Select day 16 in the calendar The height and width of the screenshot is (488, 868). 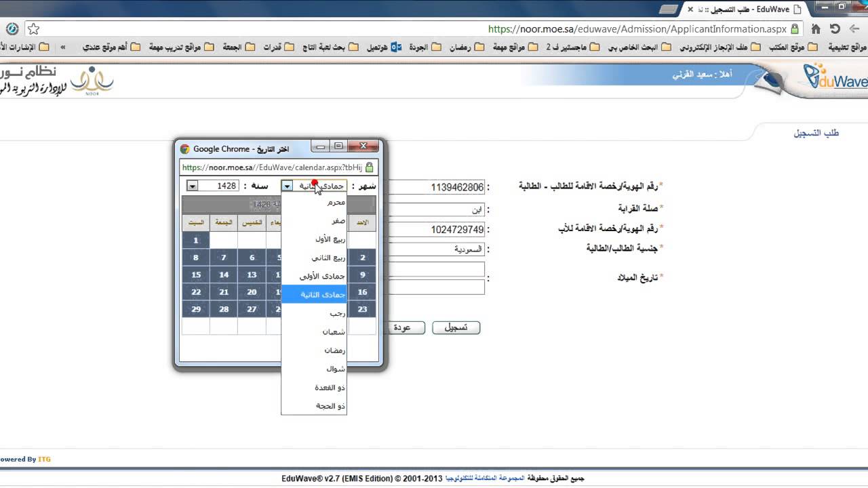(363, 292)
